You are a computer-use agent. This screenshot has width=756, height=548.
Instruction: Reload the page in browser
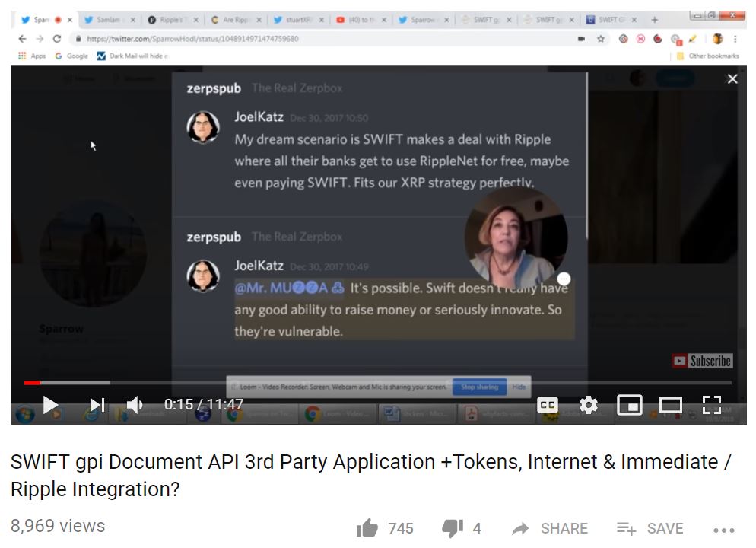(57, 38)
